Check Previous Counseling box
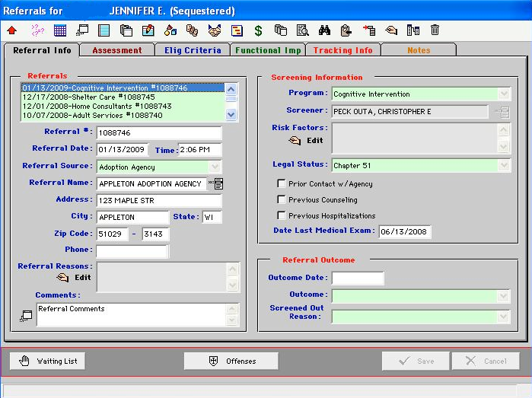The width and height of the screenshot is (532, 398). click(x=282, y=199)
